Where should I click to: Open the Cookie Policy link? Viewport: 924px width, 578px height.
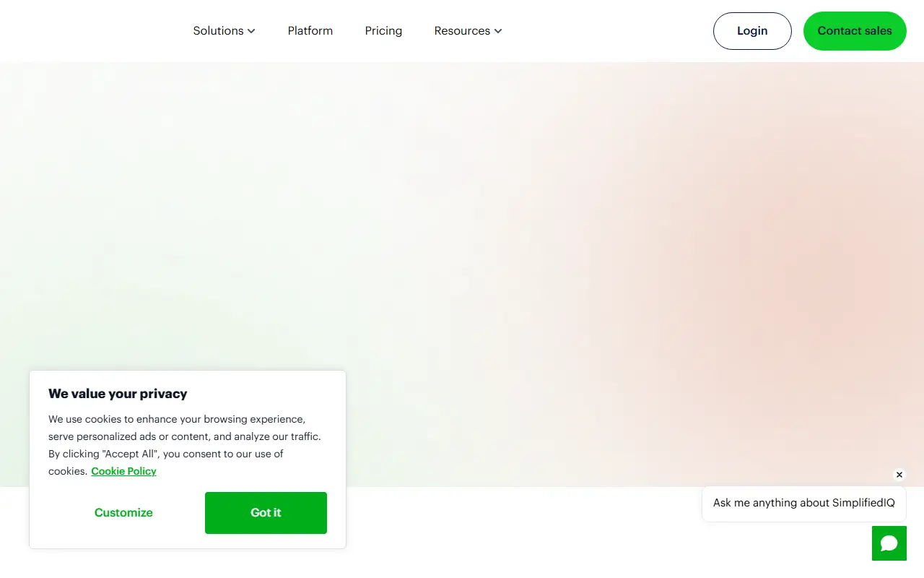123,471
